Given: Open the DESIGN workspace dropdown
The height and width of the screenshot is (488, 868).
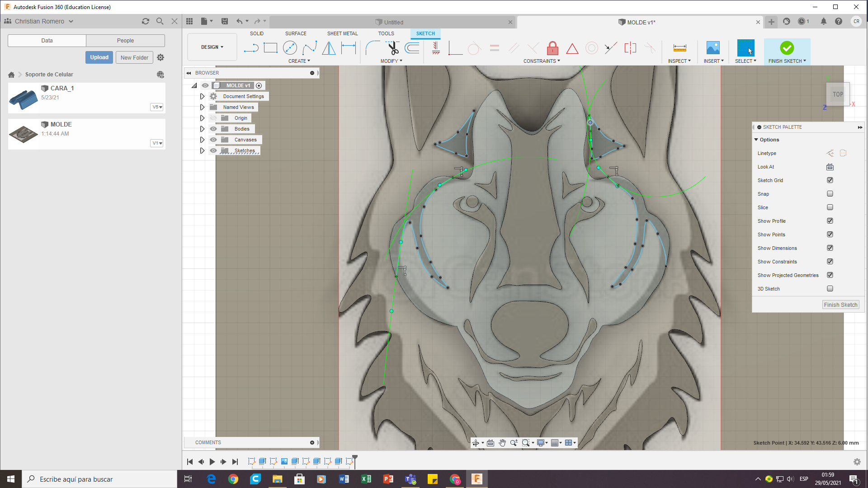Looking at the screenshot, I should coord(212,47).
